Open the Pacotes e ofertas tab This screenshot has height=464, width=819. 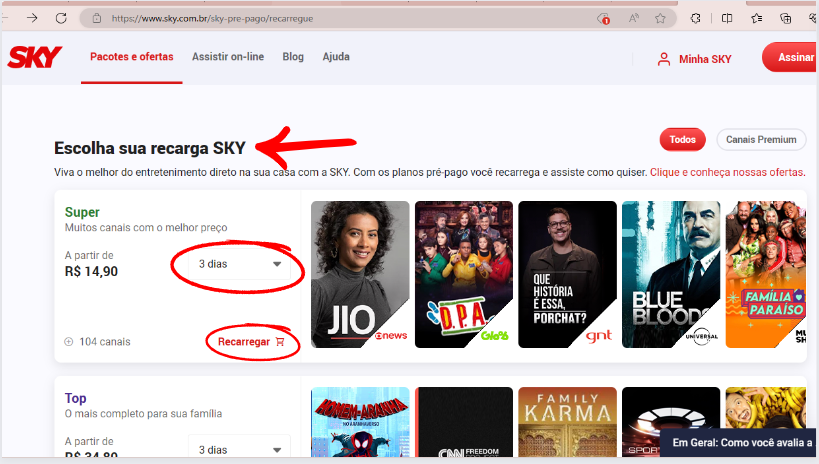pos(132,57)
